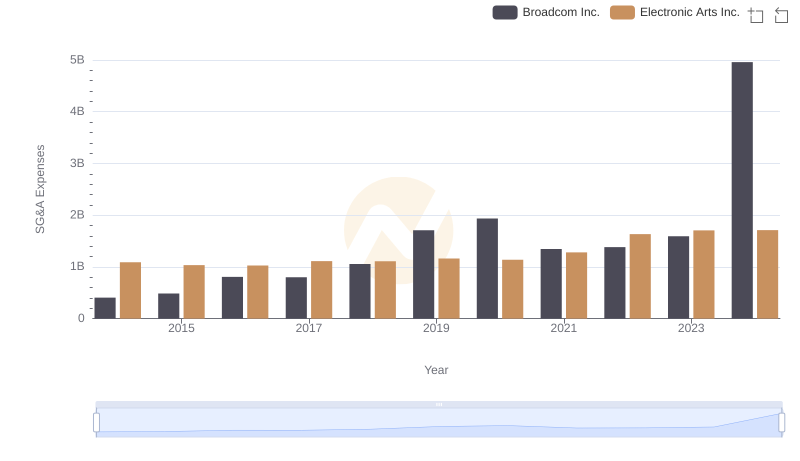800x461 pixels.
Task: Toggle the Electronic Arts Inc. legend series
Action: point(674,12)
